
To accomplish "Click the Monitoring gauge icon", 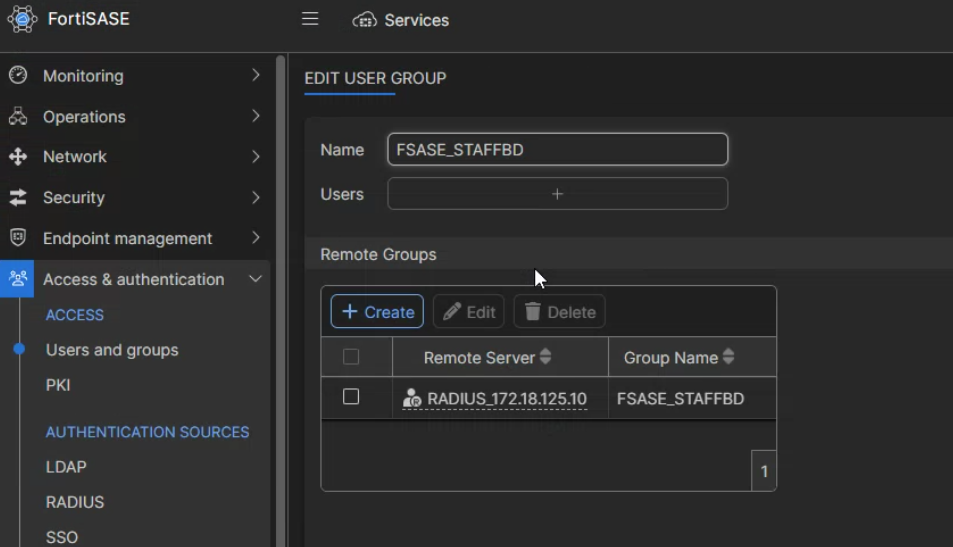I will tap(17, 76).
